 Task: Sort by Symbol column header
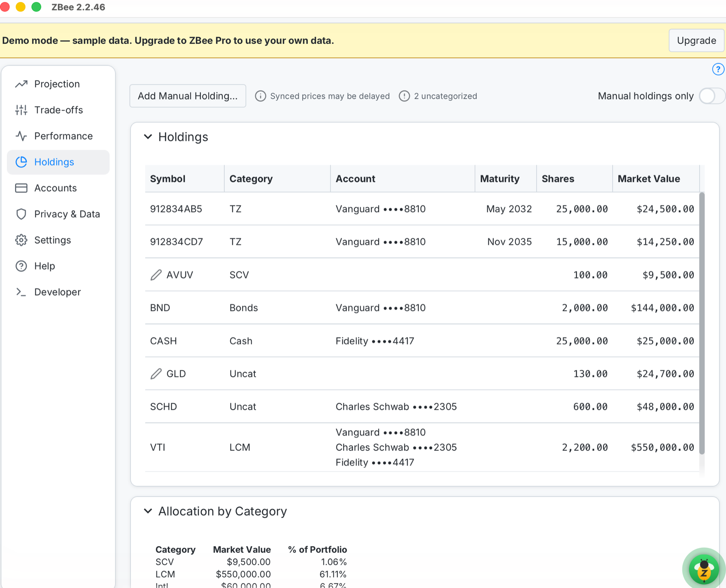(184, 179)
